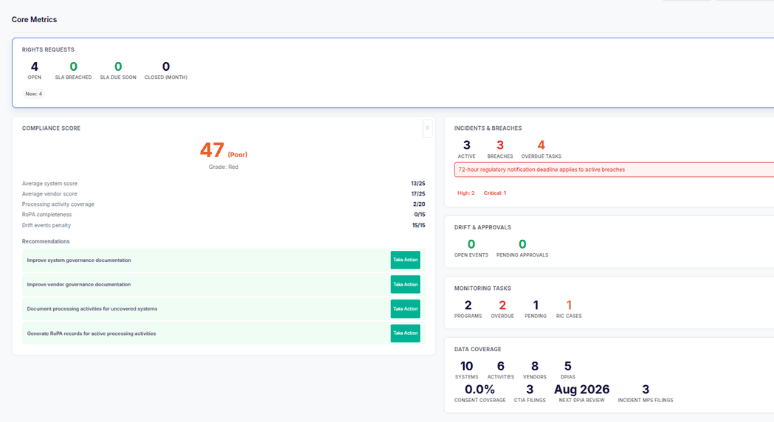Viewport: 774px width, 422px height.
Task: Click the Incidents & Breaches heading
Action: [x=488, y=128]
